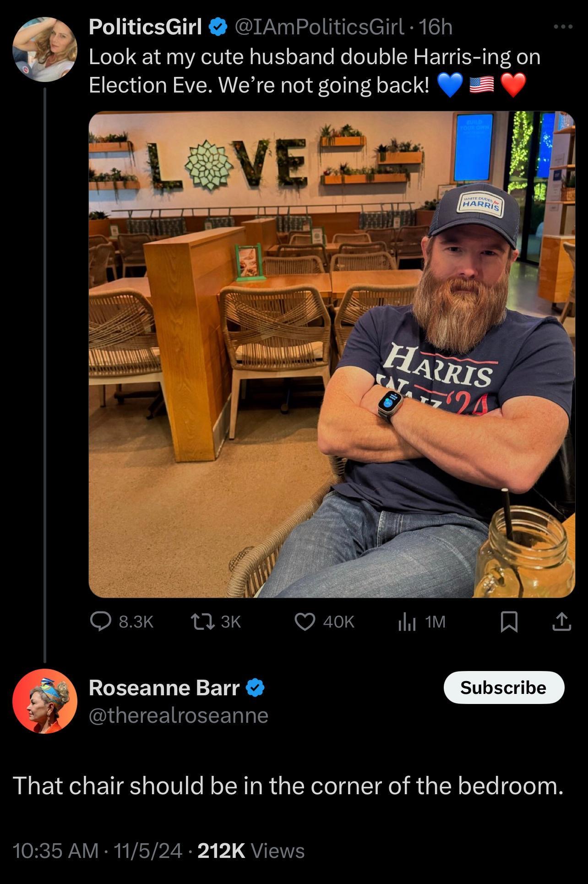Open tweet view analytics icon
This screenshot has width=588, height=884.
click(x=407, y=622)
